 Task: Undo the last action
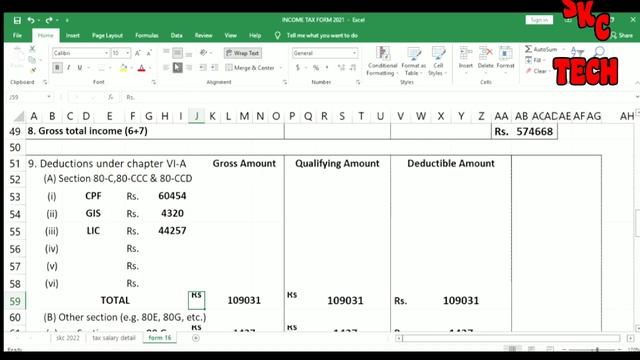[31, 20]
